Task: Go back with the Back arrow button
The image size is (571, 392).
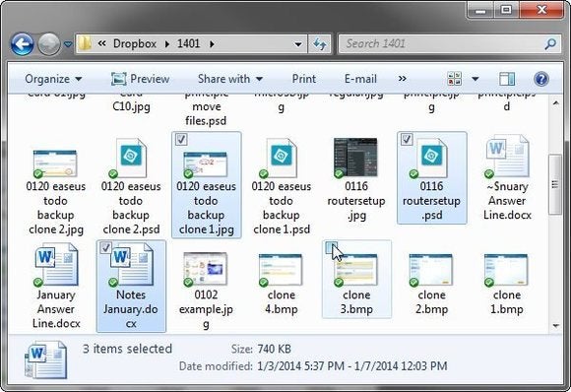Action: (x=23, y=44)
